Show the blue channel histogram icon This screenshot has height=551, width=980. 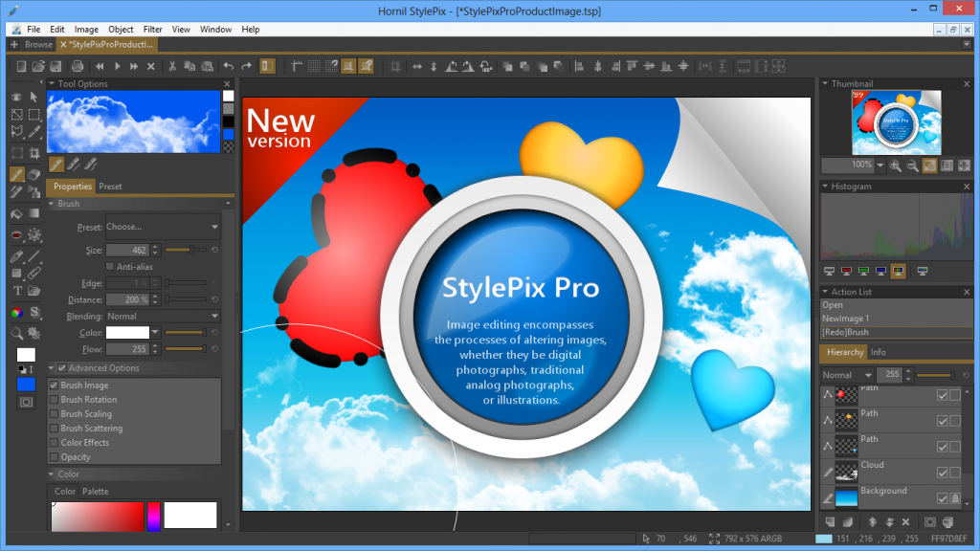[x=880, y=271]
